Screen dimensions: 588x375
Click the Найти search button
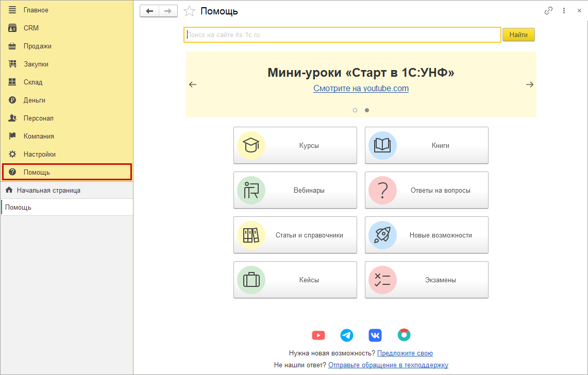[x=518, y=35]
